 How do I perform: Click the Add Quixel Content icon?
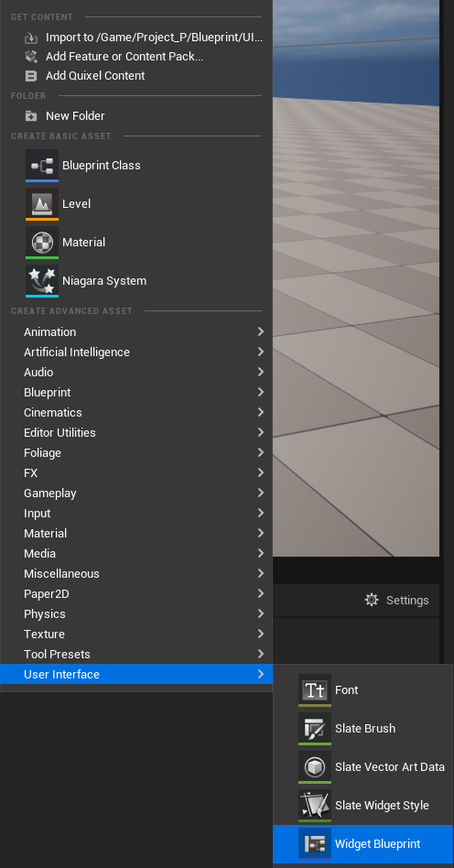pyautogui.click(x=31, y=76)
